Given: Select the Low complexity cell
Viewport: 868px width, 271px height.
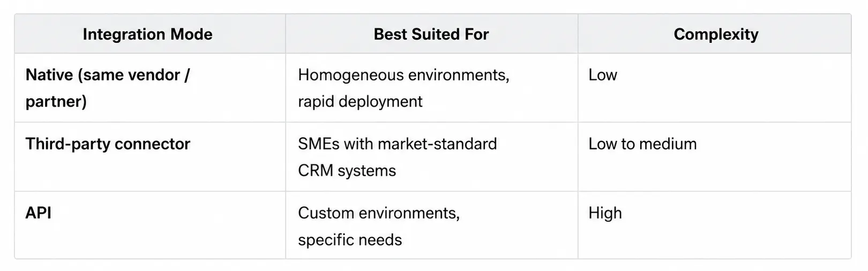Looking at the screenshot, I should pos(603,75).
